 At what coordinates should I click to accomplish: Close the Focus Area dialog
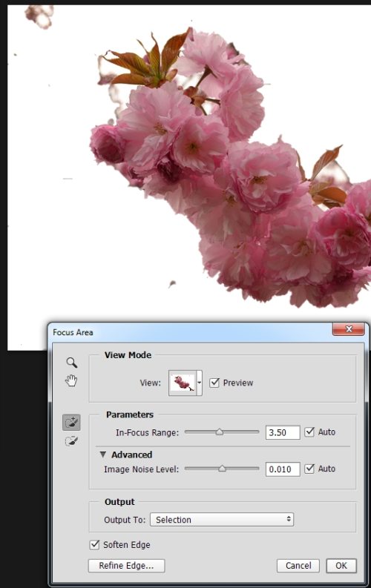coord(349,329)
